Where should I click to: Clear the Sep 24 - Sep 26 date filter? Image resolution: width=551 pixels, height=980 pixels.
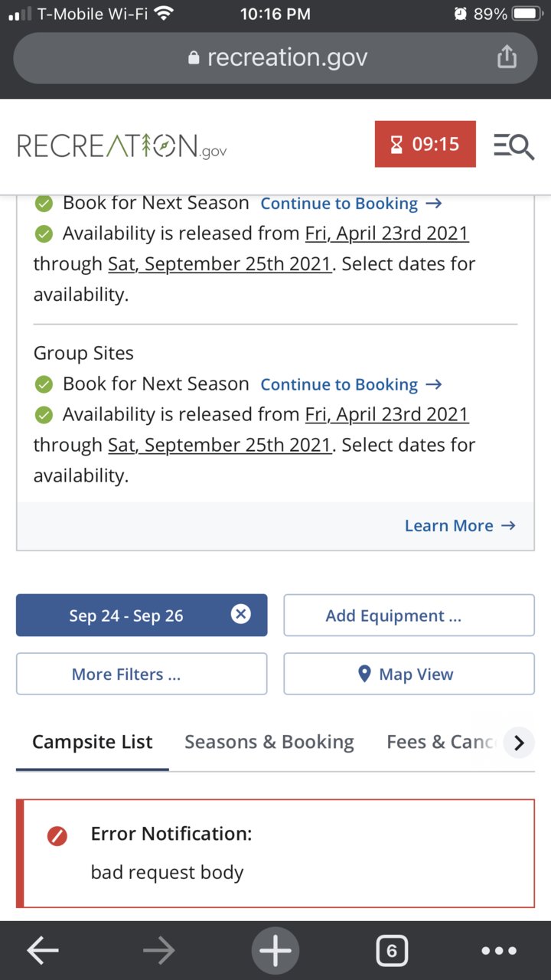(x=240, y=614)
